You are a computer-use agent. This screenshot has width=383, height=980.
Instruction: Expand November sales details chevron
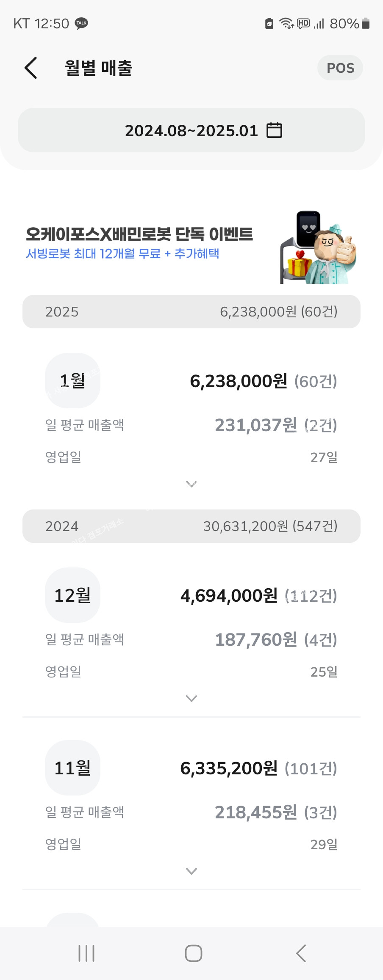191,871
